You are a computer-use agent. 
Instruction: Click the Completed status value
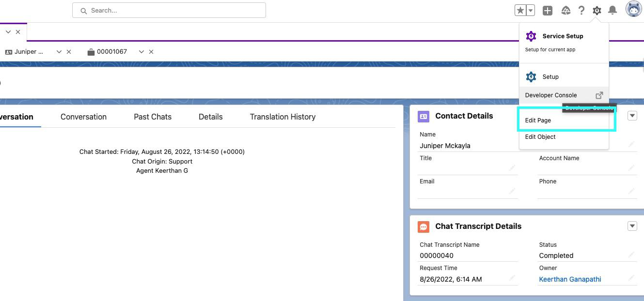(x=556, y=256)
